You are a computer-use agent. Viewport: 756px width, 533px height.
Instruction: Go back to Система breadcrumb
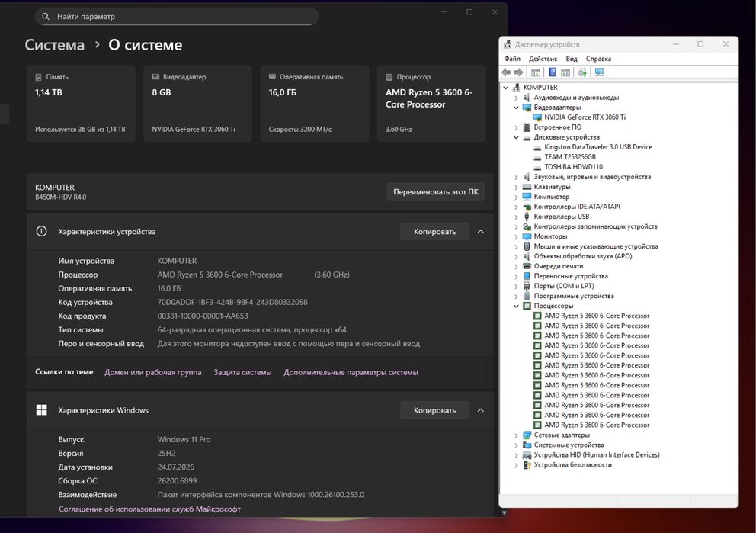point(54,45)
